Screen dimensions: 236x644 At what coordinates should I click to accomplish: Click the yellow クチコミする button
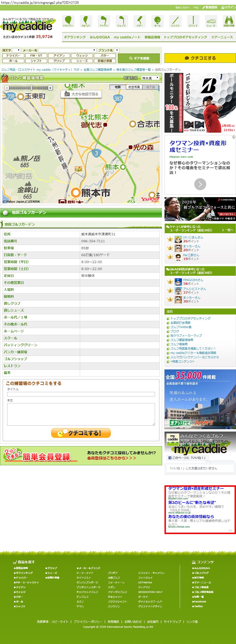point(200,58)
